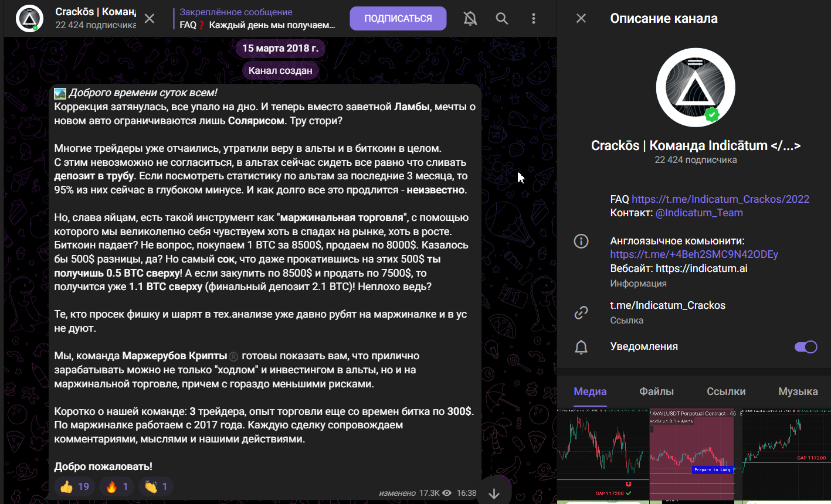
Task: Open the @Indicatum_Team contact mention
Action: (x=699, y=213)
